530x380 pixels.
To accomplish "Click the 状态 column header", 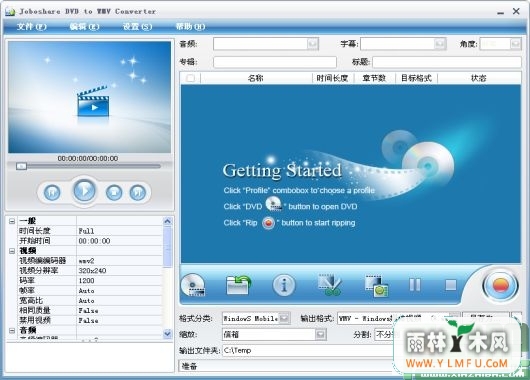I will tap(479, 78).
